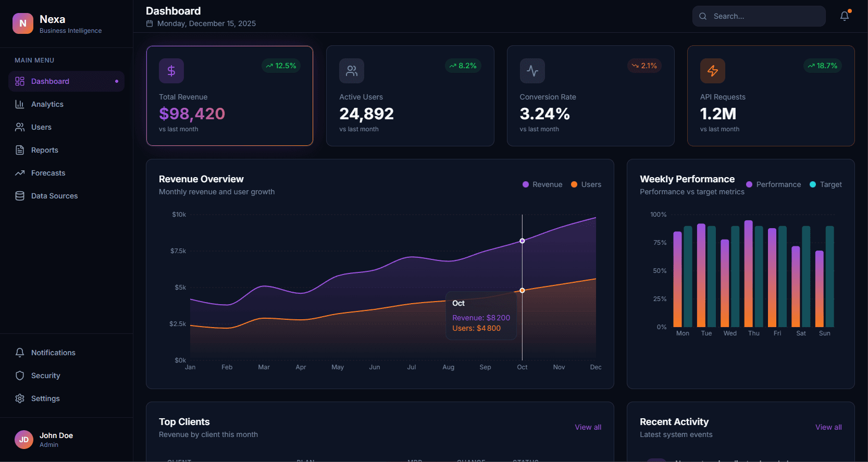Screen dimensions: 868x462
Task: Click the JD user avatar
Action: [24, 440]
